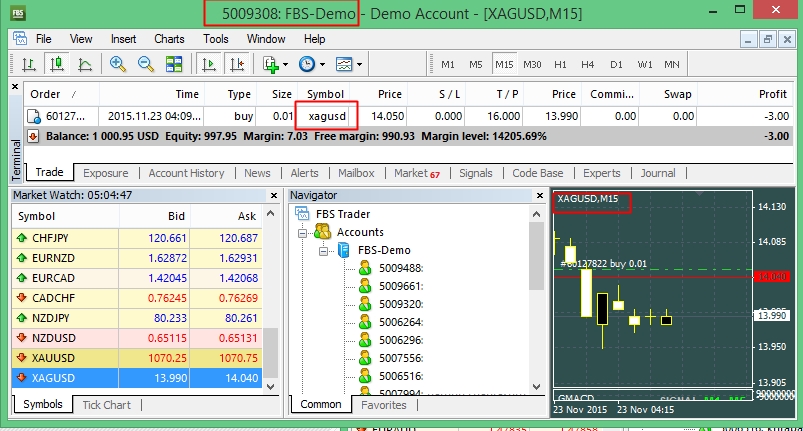803x431 pixels.
Task: Select the M15 timeframe button
Action: (504, 64)
